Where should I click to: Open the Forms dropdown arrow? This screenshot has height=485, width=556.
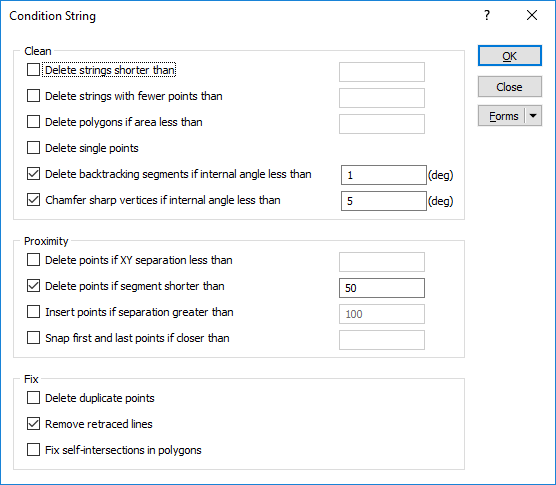[533, 116]
